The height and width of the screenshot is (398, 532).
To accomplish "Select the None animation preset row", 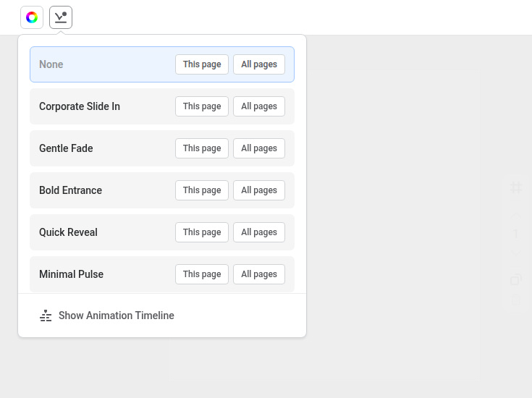I will click(162, 64).
